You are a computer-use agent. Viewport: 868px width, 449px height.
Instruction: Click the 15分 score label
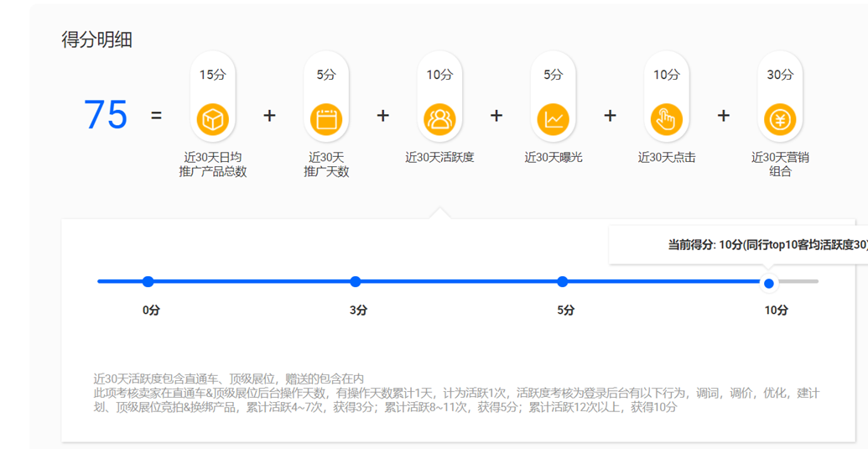click(212, 75)
